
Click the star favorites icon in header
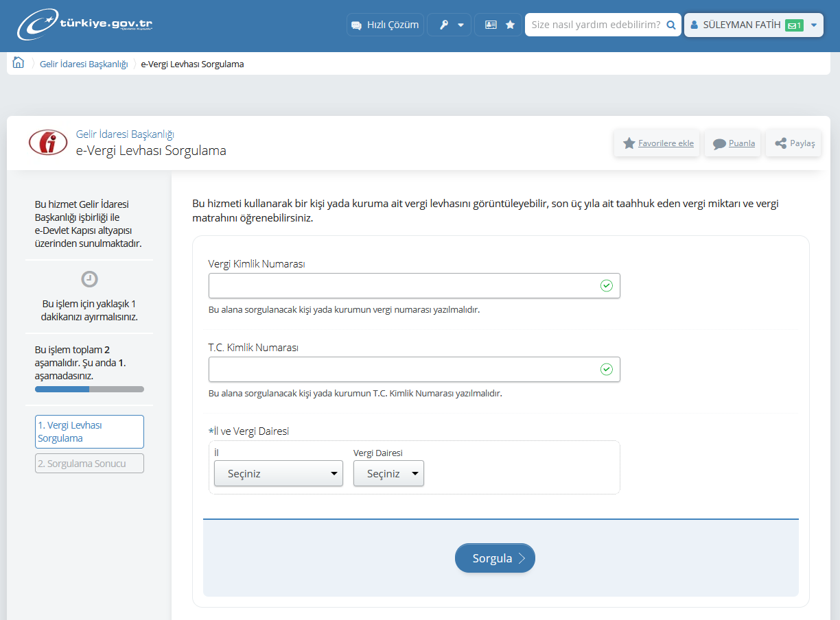tap(510, 25)
